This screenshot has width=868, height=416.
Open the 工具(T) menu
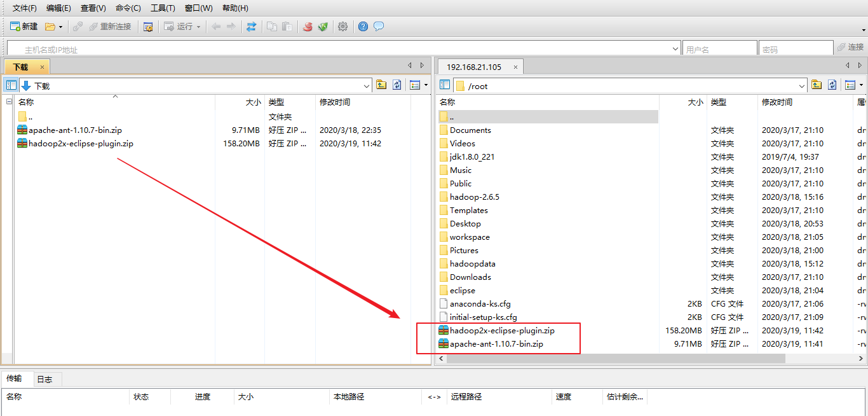tap(163, 8)
